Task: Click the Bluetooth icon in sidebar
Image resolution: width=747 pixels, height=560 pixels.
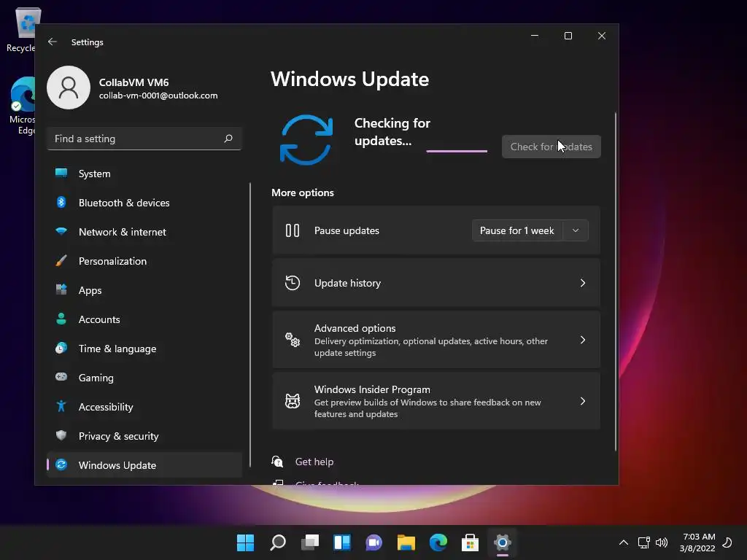Action: tap(61, 203)
